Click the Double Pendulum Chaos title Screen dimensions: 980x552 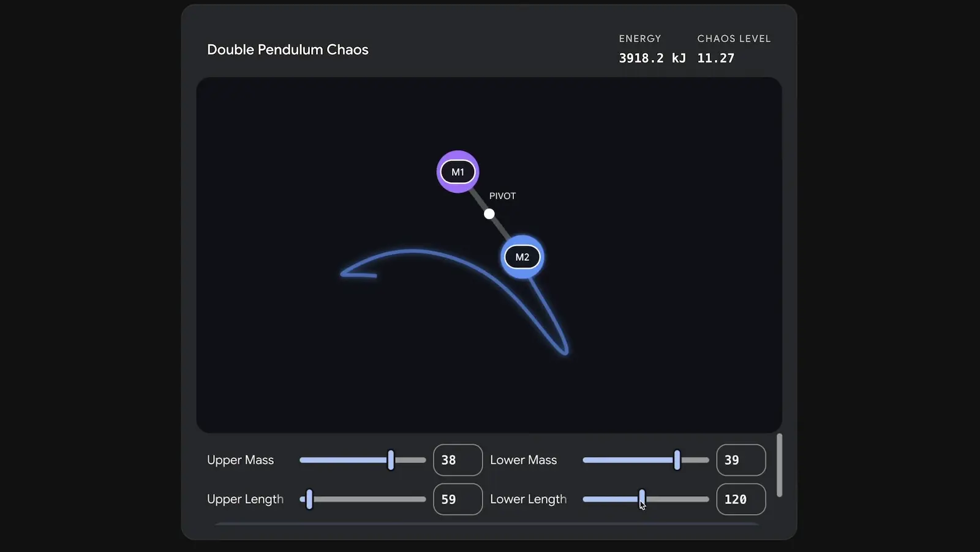[287, 50]
